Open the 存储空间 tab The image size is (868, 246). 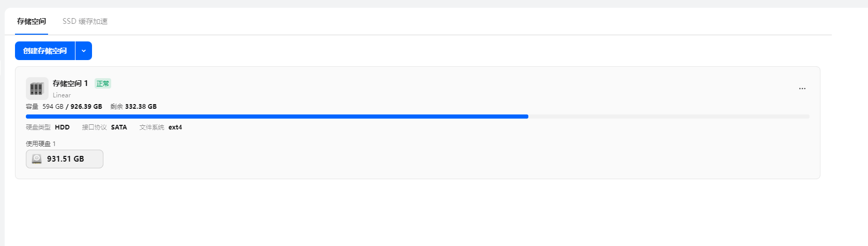[x=32, y=21]
